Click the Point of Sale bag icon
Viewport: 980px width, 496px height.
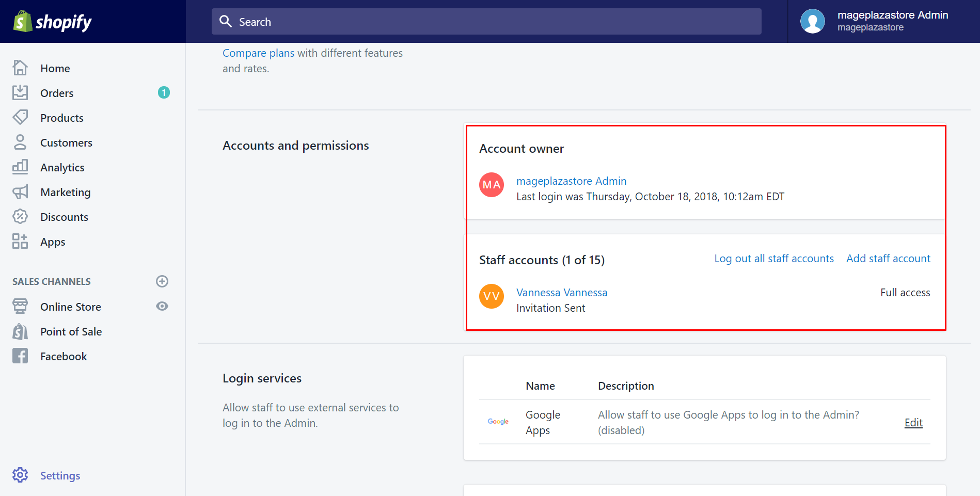20,331
